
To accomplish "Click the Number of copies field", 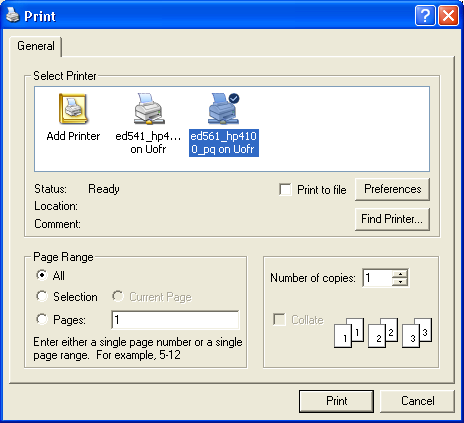I will pos(378,278).
